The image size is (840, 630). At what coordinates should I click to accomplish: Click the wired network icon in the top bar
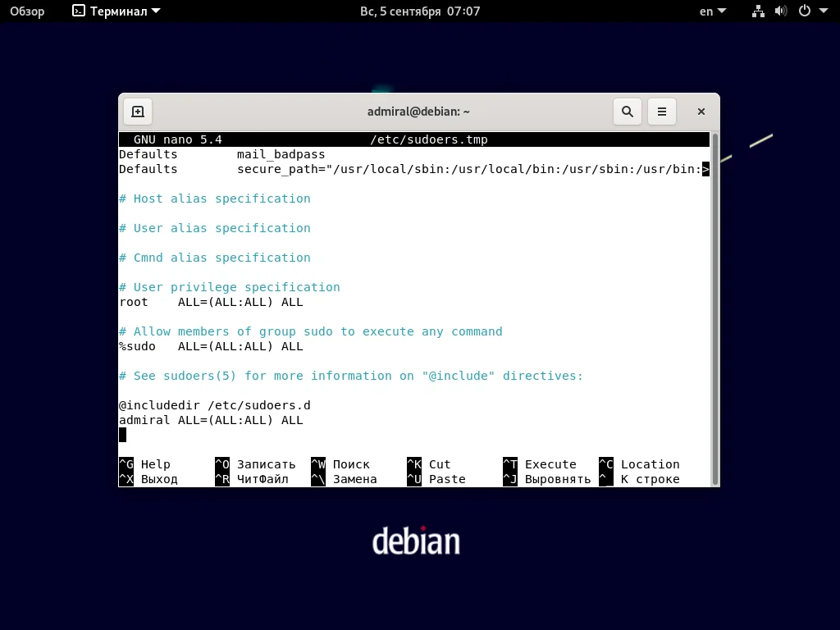click(757, 11)
